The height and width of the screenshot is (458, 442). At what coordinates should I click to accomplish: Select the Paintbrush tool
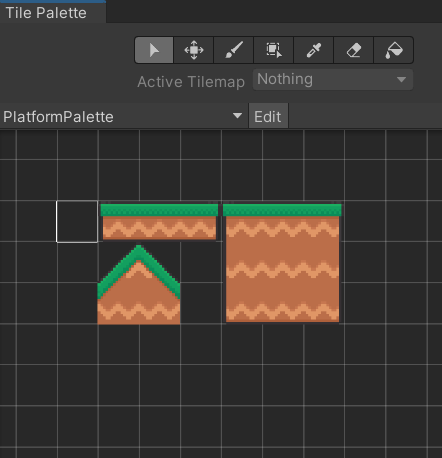click(x=234, y=50)
